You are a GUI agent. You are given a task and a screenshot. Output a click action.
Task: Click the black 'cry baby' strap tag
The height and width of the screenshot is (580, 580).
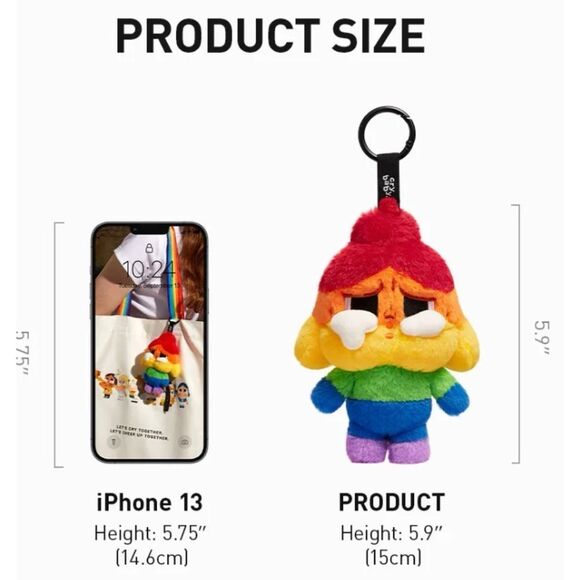[x=389, y=181]
